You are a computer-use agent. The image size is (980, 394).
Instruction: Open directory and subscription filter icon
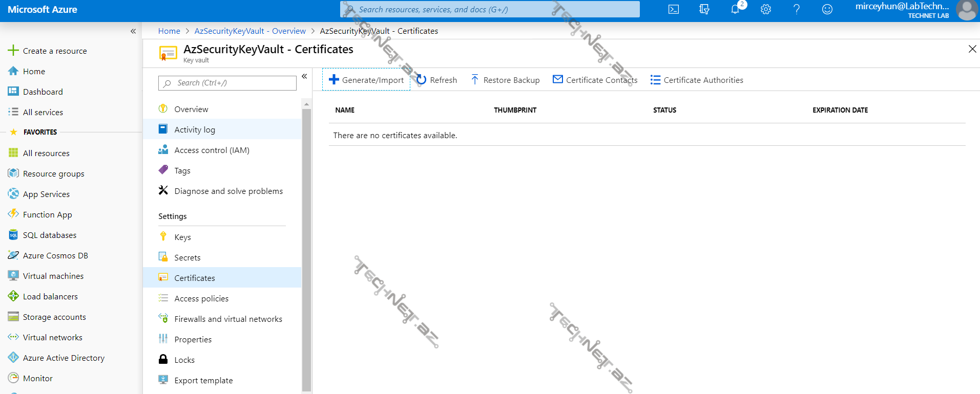(704, 9)
